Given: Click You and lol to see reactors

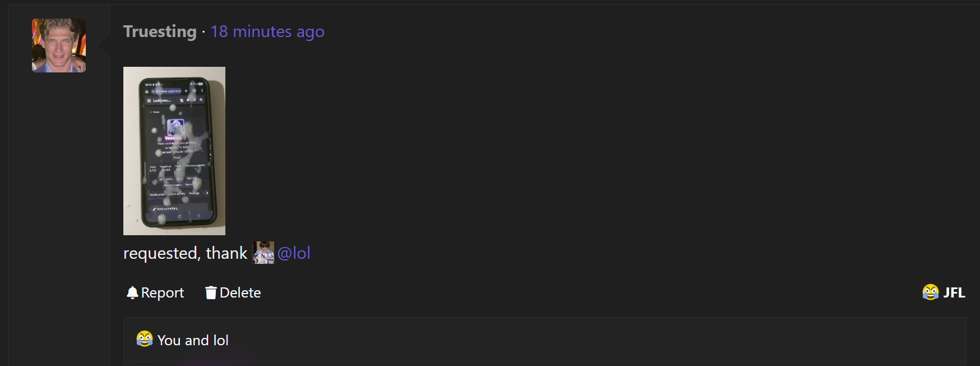Looking at the screenshot, I should tap(193, 340).
